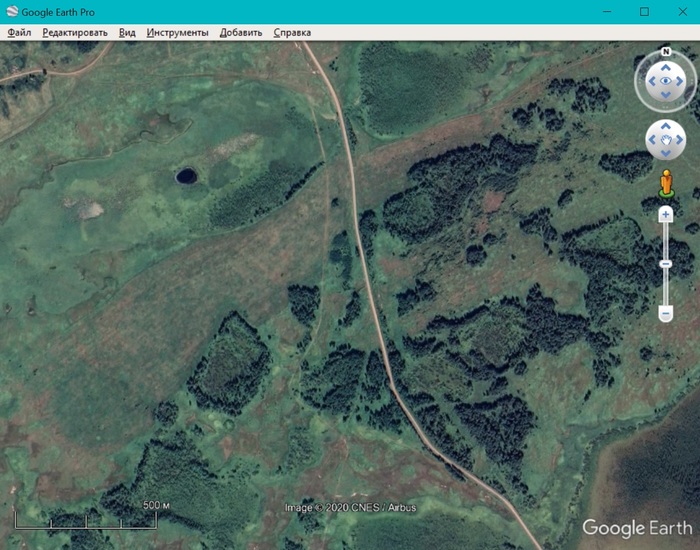Open the Добавить menu

[x=241, y=33]
